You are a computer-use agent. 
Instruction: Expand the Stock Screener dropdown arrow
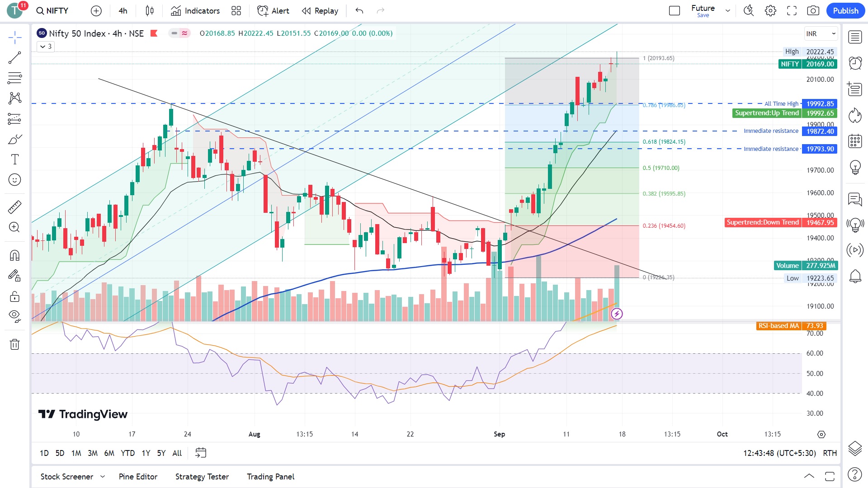[x=103, y=477]
